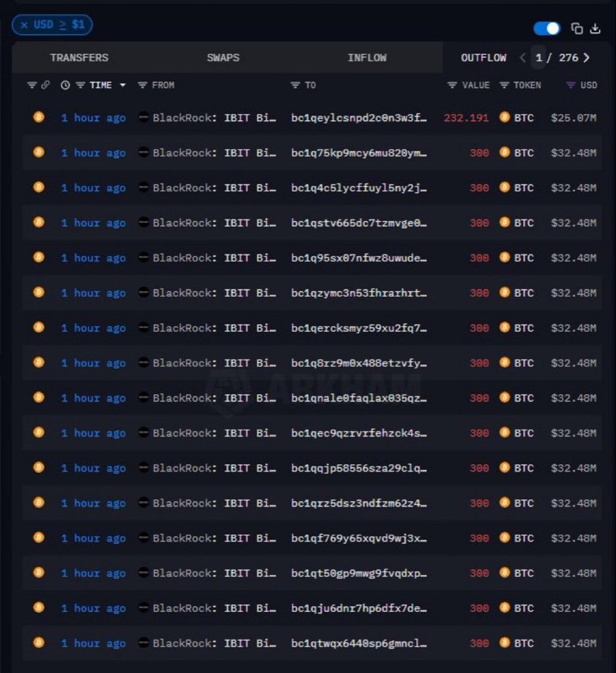
Task: Open the VALUE column filter
Action: pyautogui.click(x=452, y=85)
